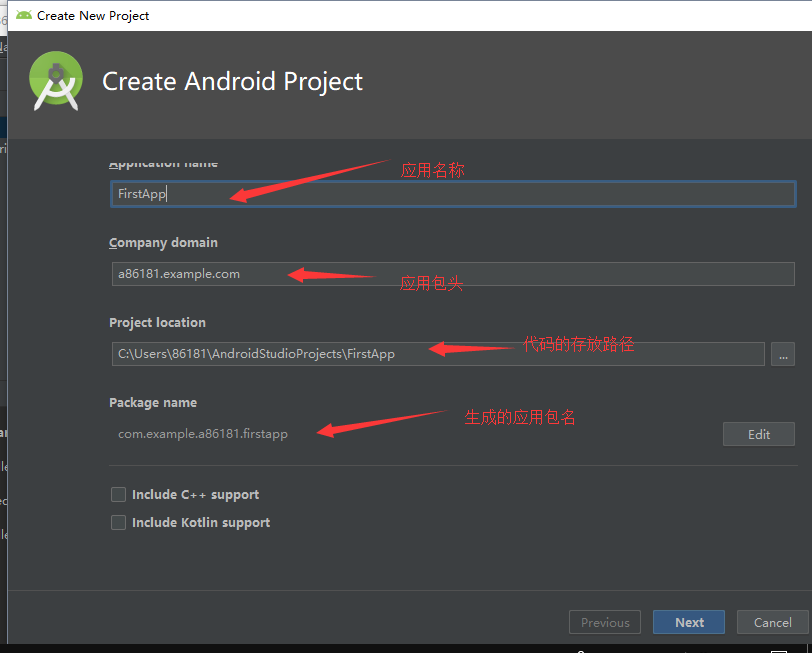Click the large Android Studio logo graphic
The width and height of the screenshot is (812, 653).
click(55, 81)
